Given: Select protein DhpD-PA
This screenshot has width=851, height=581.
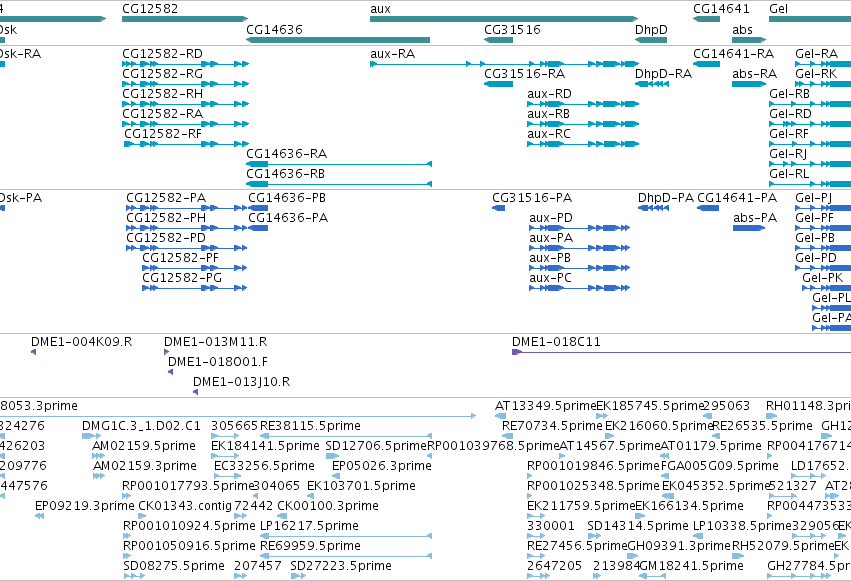Looking at the screenshot, I should click(653, 208).
